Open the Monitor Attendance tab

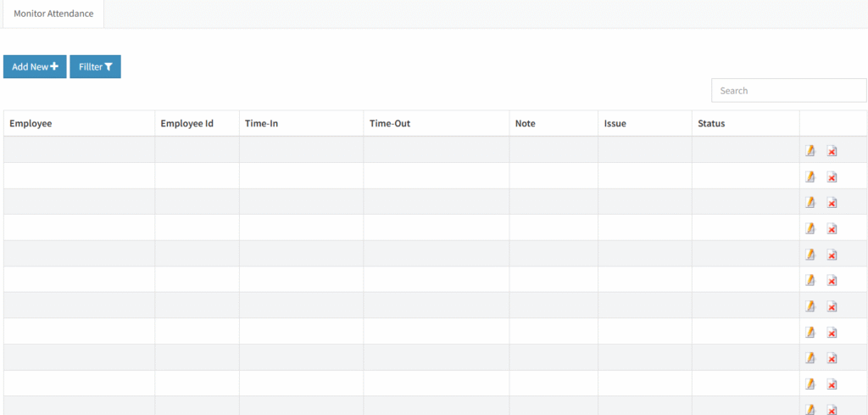(x=53, y=14)
